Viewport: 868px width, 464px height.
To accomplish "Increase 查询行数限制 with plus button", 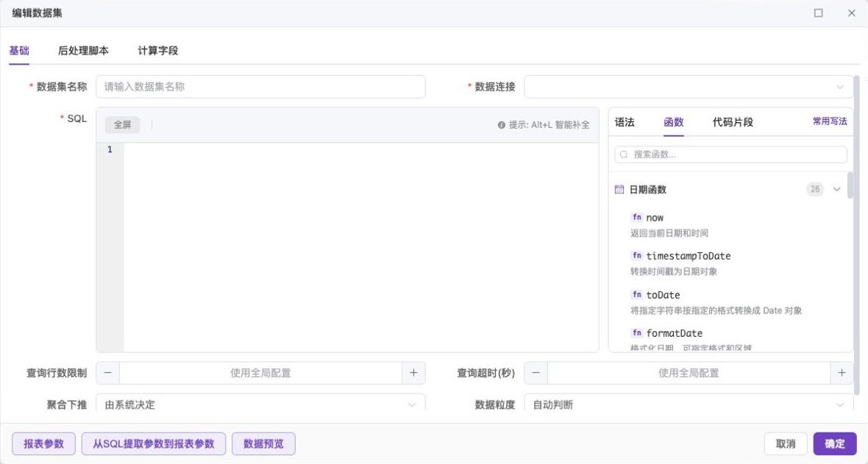I will tap(413, 373).
